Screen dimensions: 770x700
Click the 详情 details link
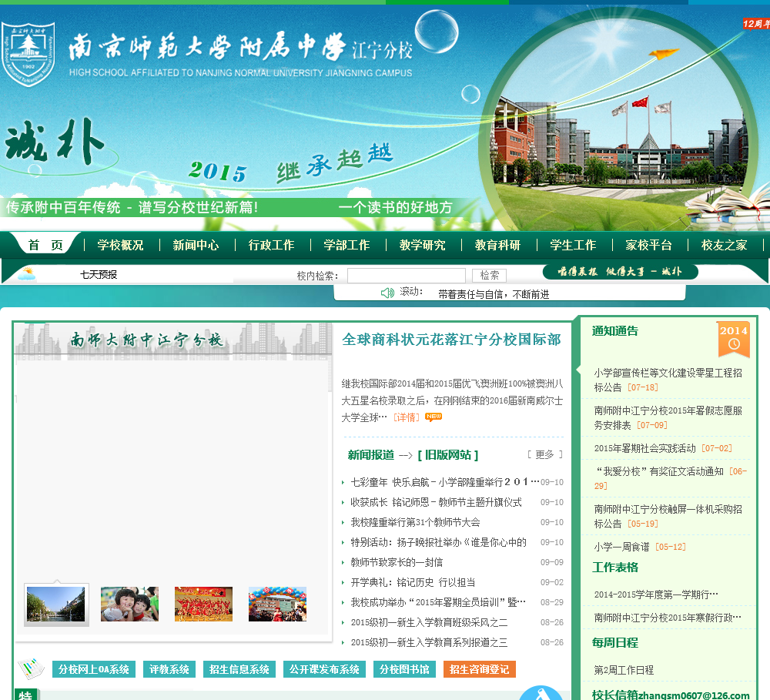[407, 417]
